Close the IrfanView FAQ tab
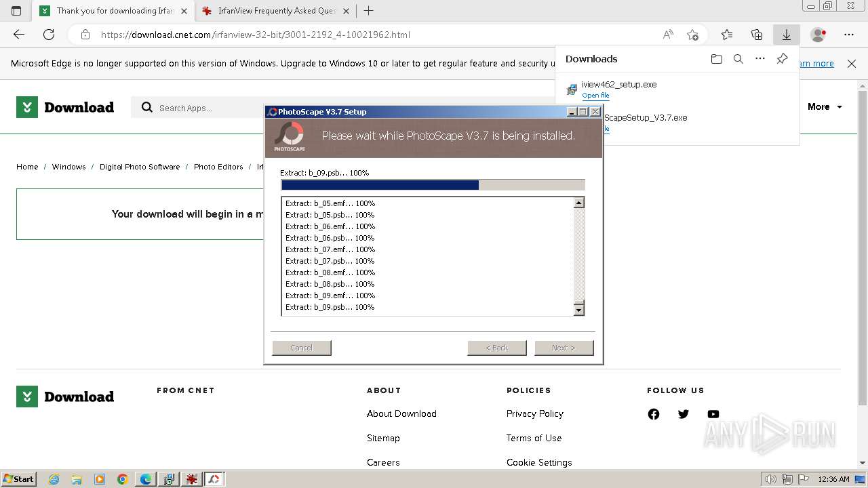This screenshot has width=868, height=488. [x=347, y=11]
